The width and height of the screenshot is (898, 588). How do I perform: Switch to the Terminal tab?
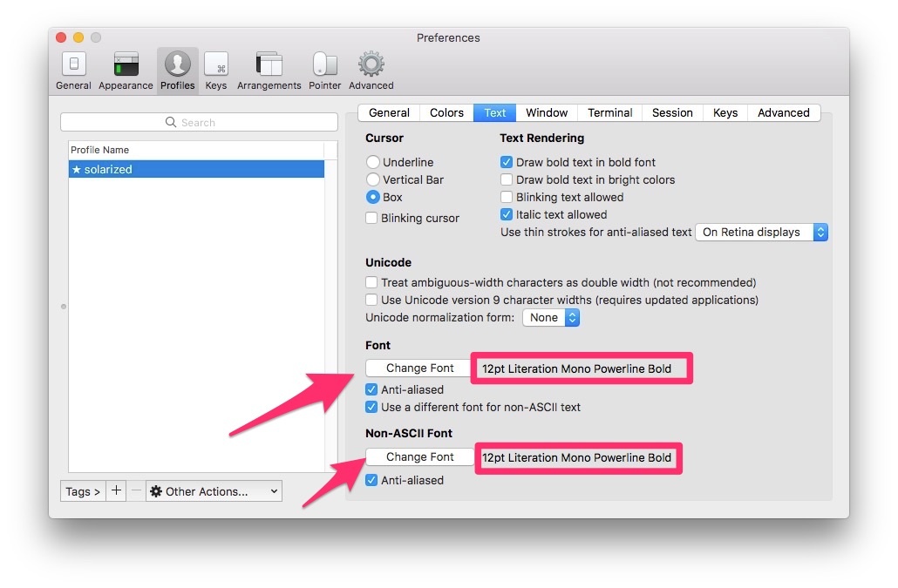[609, 112]
